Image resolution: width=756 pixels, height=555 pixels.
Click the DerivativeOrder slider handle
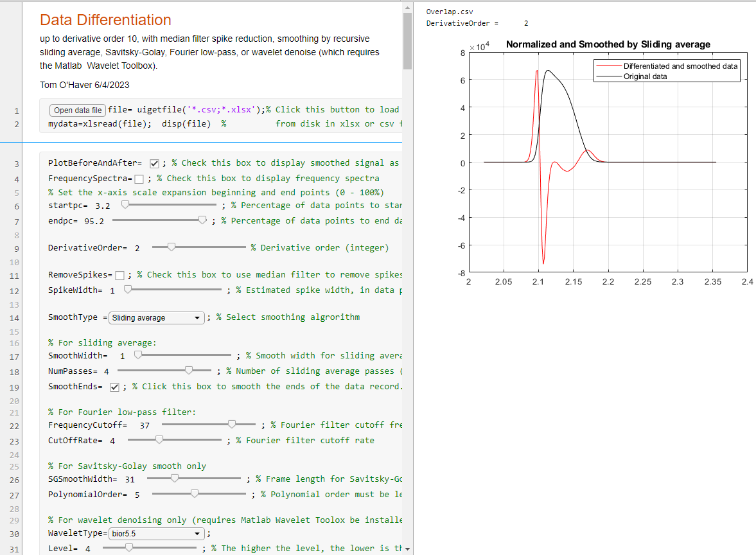171,247
